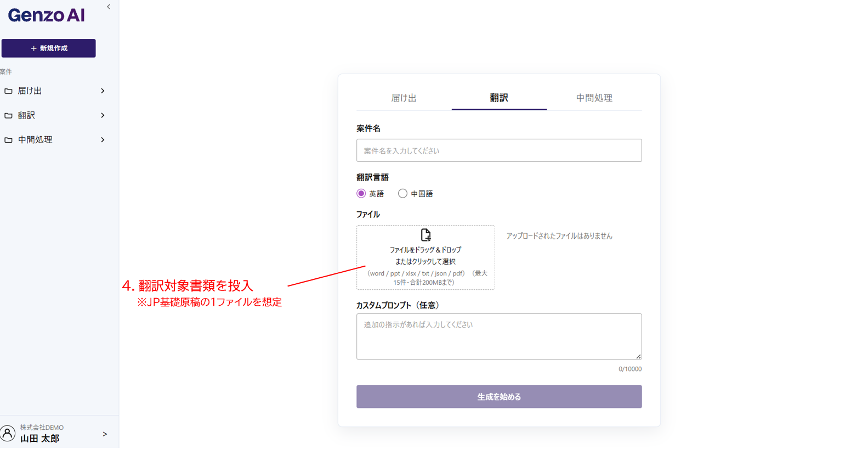Click the 0/10000 character counter
The image size is (868, 449).
(630, 369)
